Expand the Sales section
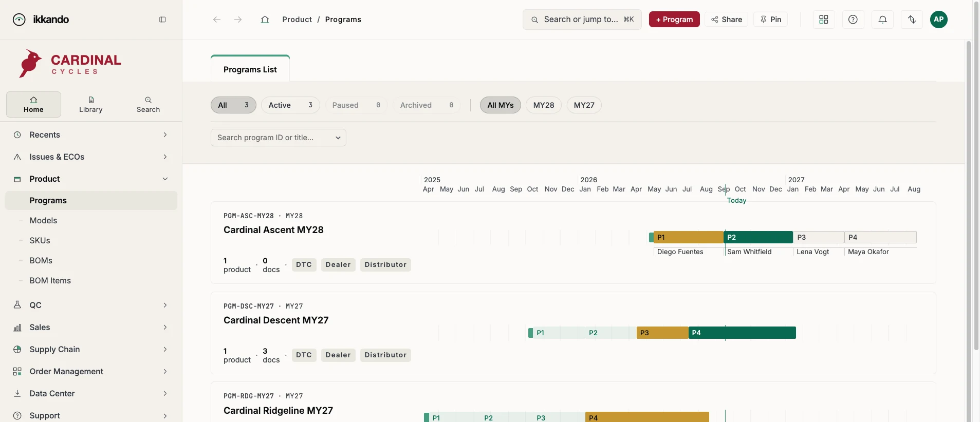The width and height of the screenshot is (980, 422). [x=91, y=328]
